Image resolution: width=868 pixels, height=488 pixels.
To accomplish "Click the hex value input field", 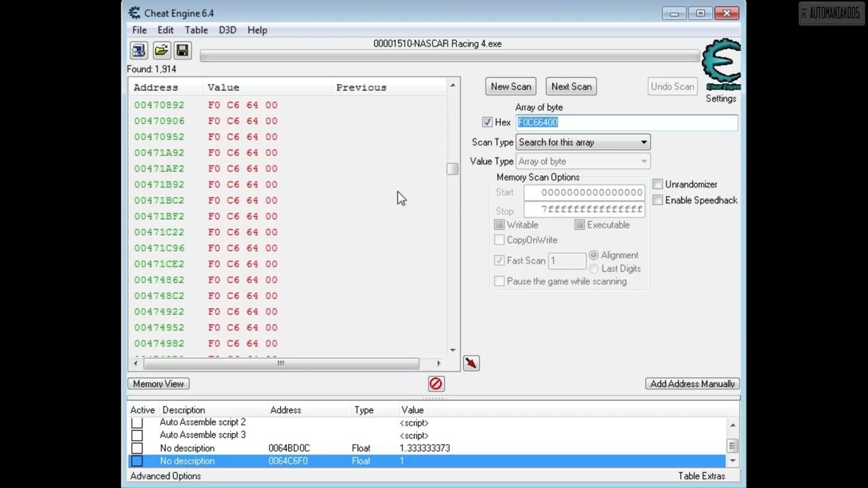I will (627, 122).
